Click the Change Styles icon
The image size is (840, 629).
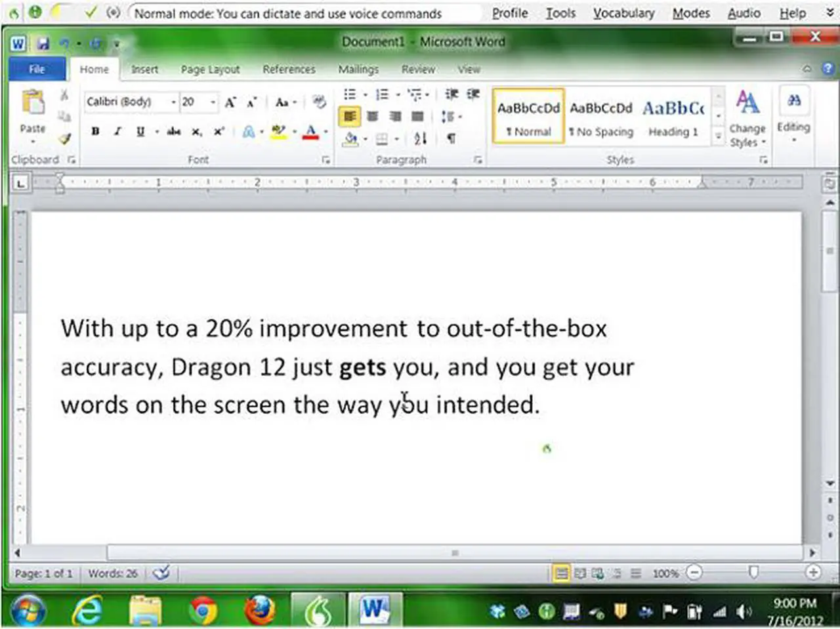click(x=747, y=103)
